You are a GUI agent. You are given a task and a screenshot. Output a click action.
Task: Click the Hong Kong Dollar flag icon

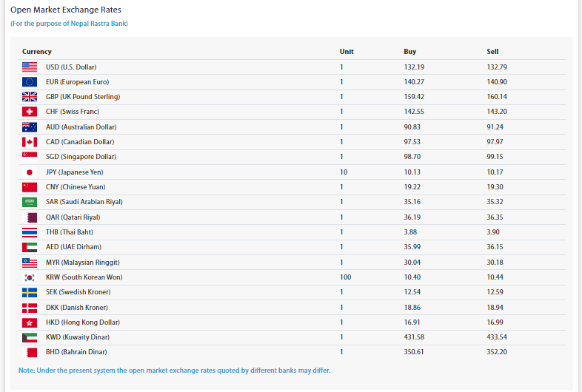tap(30, 322)
